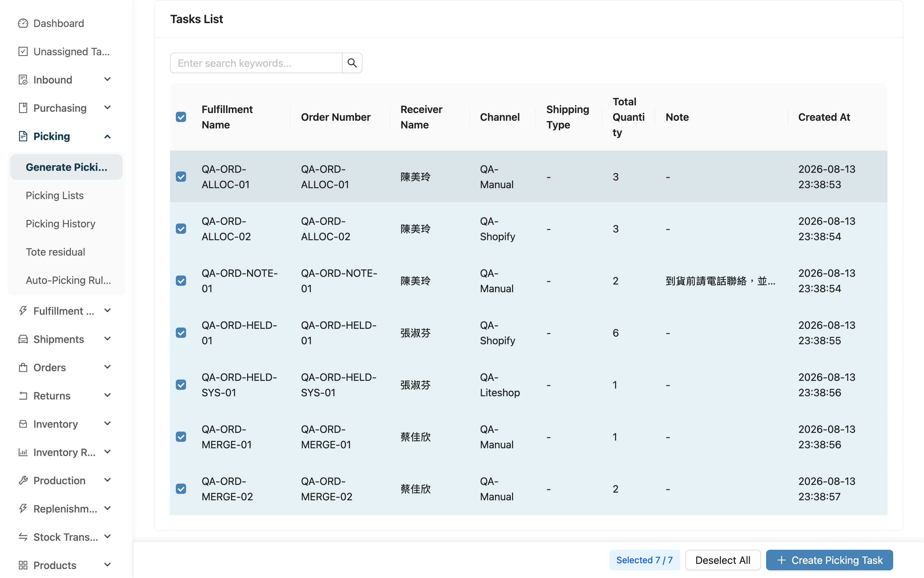Expand the Production menu chevron

pos(108,480)
